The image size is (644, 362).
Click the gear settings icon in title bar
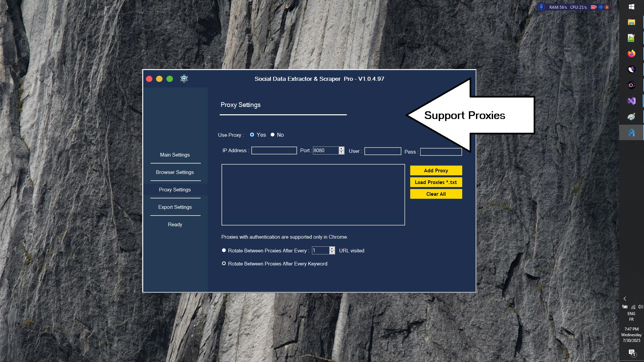pyautogui.click(x=184, y=79)
